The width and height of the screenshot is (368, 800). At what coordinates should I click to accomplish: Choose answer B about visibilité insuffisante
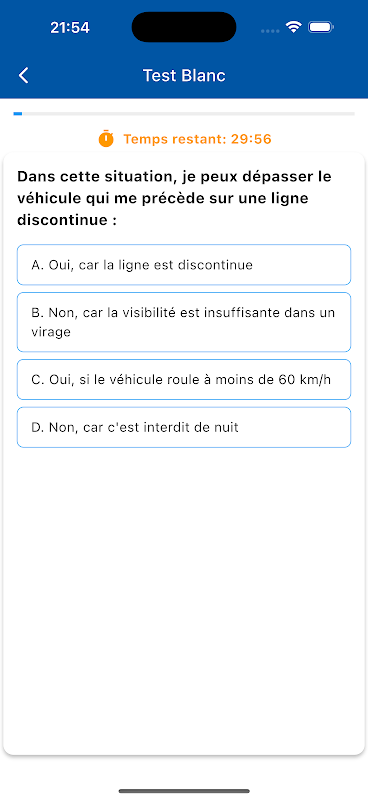click(184, 322)
